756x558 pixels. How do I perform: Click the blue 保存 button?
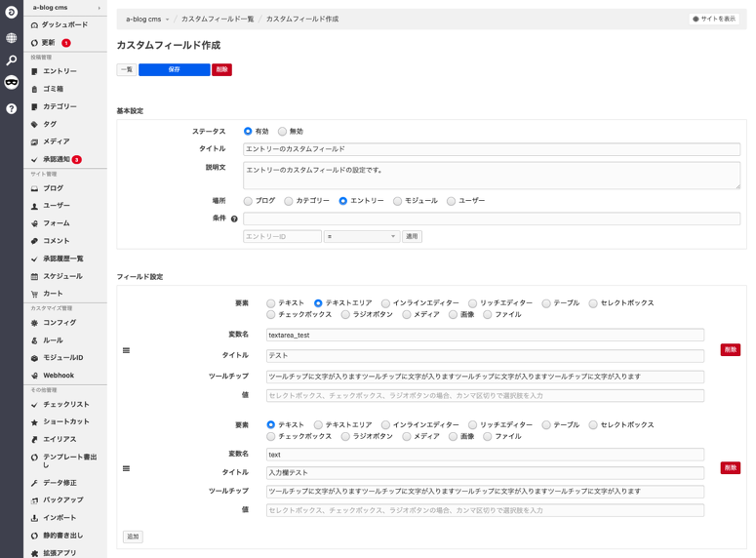pyautogui.click(x=175, y=69)
